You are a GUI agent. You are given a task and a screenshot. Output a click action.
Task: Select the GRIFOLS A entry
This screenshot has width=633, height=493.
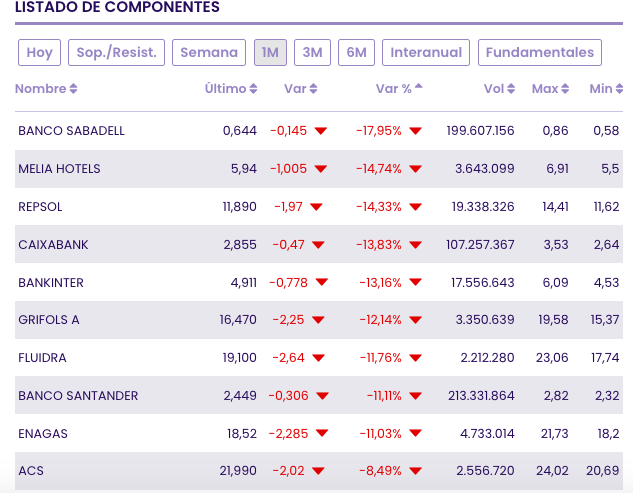point(49,320)
